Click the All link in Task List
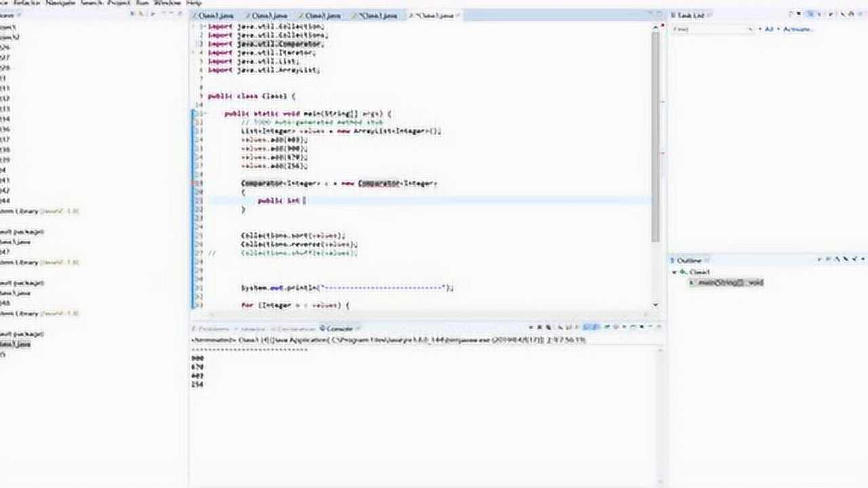The image size is (868, 488). (x=768, y=29)
